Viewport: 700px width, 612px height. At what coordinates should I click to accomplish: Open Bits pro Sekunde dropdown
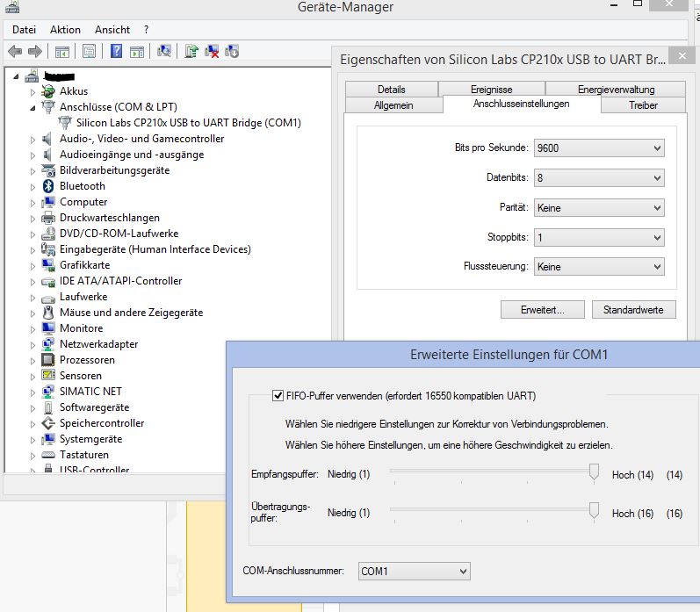(599, 148)
